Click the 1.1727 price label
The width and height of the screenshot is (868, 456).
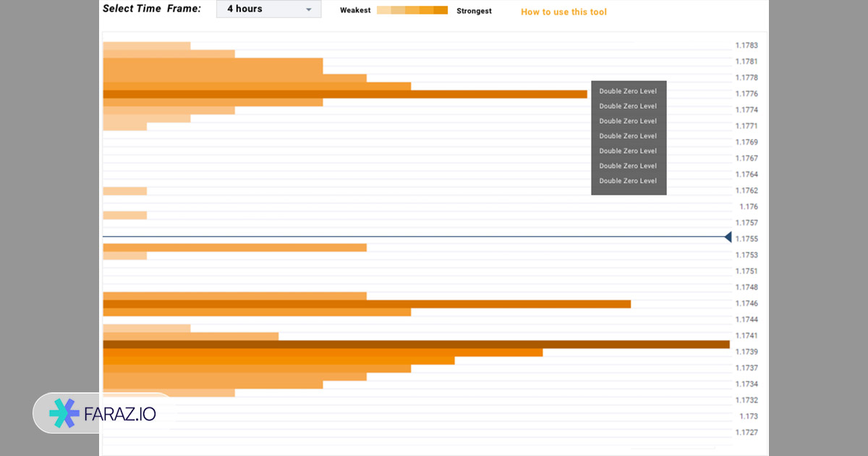click(746, 433)
